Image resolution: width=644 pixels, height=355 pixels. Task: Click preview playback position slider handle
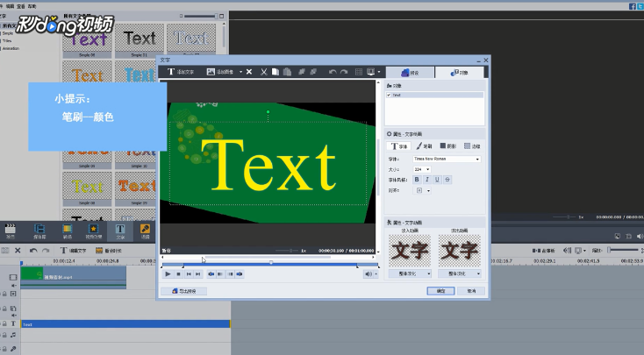pyautogui.click(x=271, y=262)
